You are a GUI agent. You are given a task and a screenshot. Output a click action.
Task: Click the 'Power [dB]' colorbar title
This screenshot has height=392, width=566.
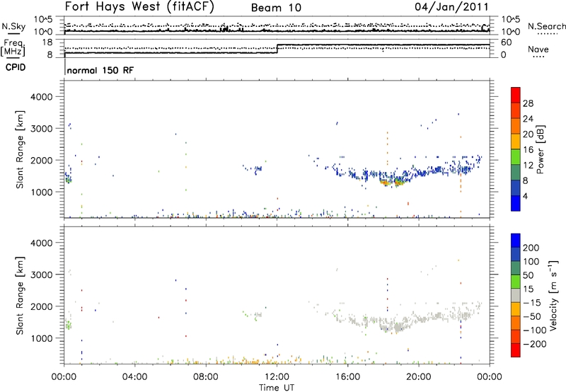tap(541, 149)
